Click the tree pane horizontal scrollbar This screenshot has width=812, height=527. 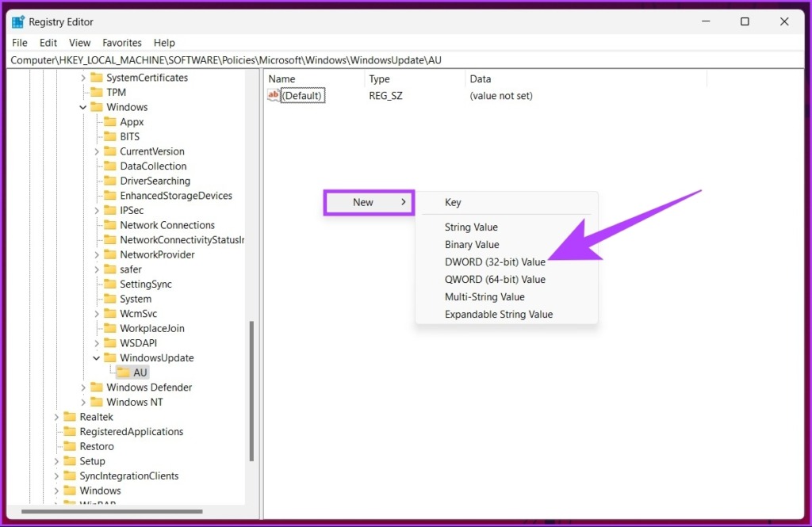pos(112,511)
